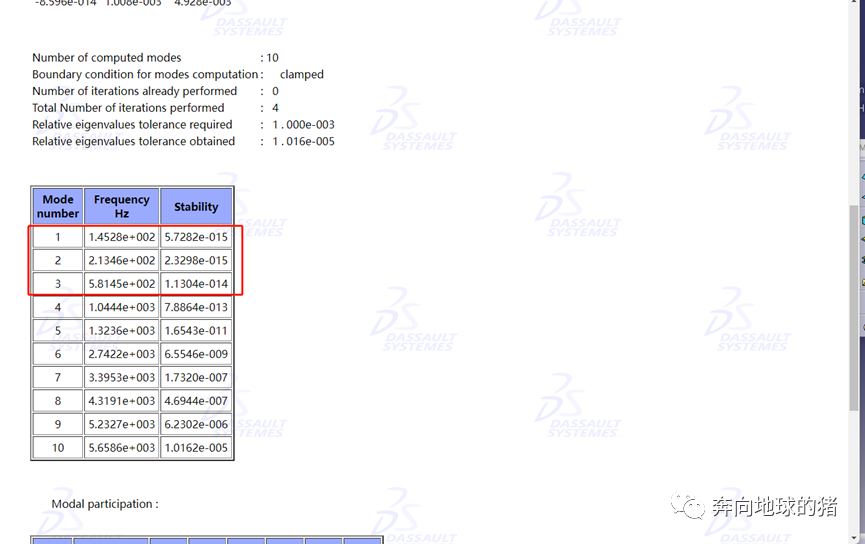Click stability value 1.0162e-005
The width and height of the screenshot is (865, 544).
point(196,448)
